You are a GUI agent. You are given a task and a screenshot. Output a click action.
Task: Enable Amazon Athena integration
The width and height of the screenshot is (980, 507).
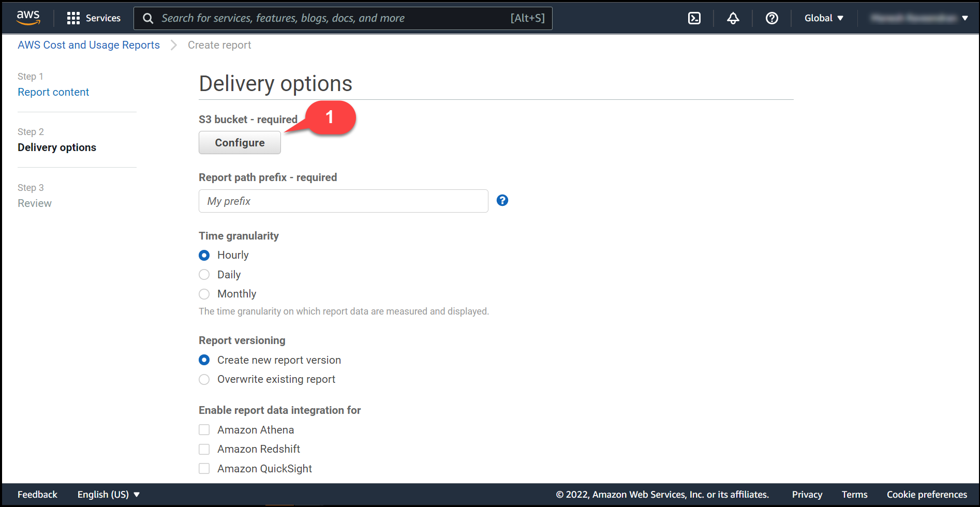click(204, 429)
